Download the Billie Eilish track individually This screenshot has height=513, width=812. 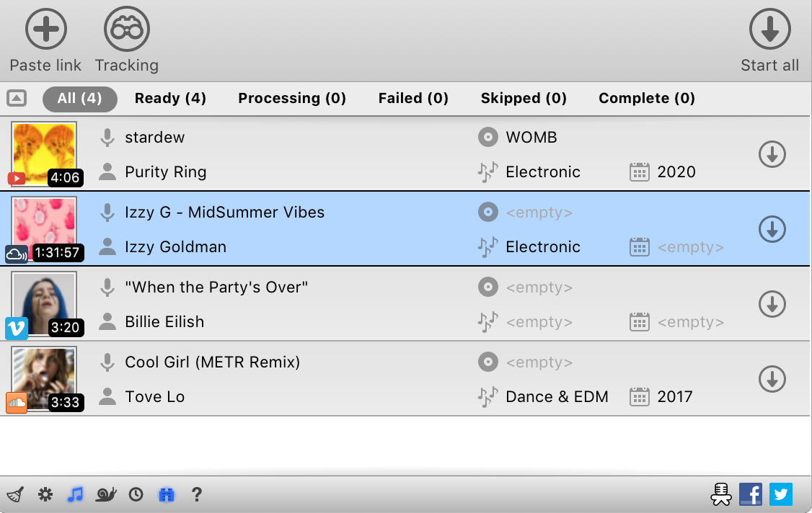pos(772,304)
